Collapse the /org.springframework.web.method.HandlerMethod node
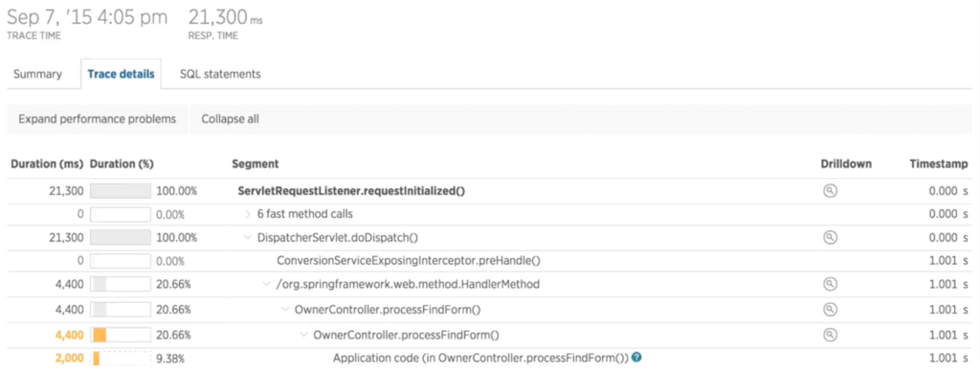The height and width of the screenshot is (371, 980). [x=266, y=285]
